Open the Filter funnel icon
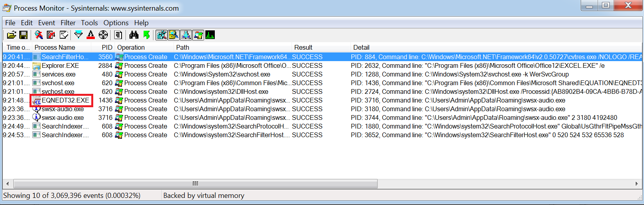Viewport: 644px width, 205px height. [x=79, y=35]
